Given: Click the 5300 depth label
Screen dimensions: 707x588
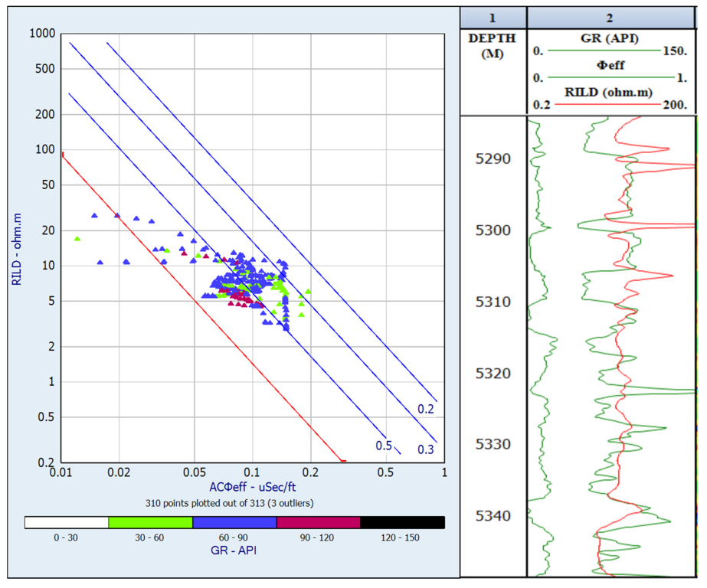Looking at the screenshot, I should tap(493, 230).
